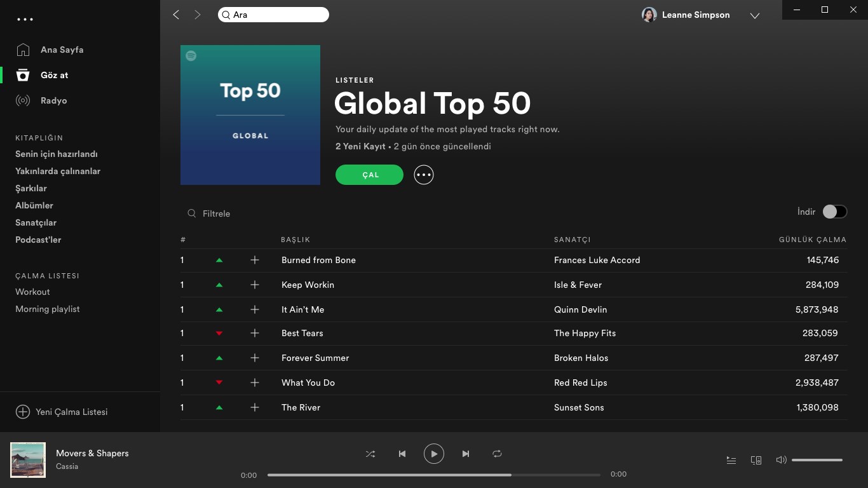The height and width of the screenshot is (488, 868).
Task: Open the three-dot menu above Ana Sayfa
Action: (x=25, y=19)
